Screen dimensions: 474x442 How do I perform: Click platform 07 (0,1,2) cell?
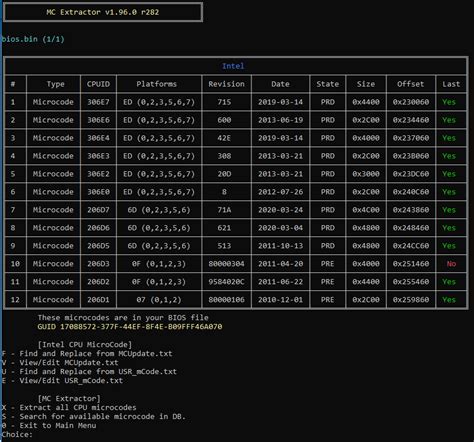click(159, 300)
